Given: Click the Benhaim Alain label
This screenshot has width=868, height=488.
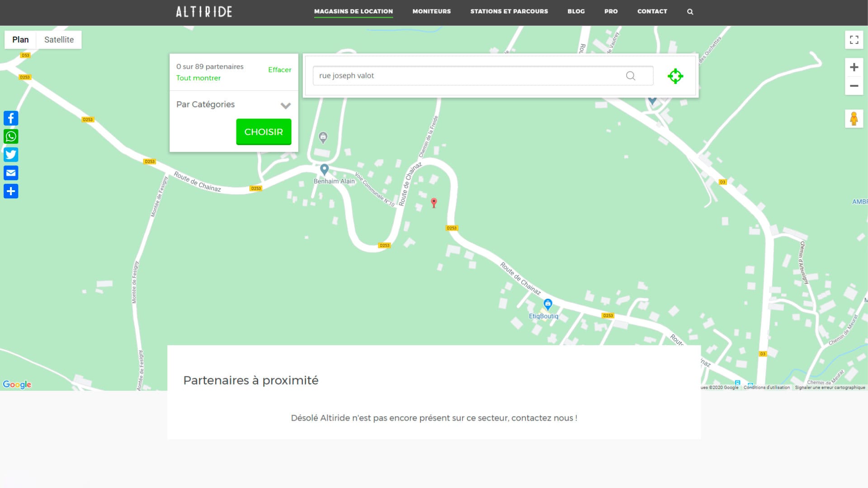Looking at the screenshot, I should coord(334,182).
